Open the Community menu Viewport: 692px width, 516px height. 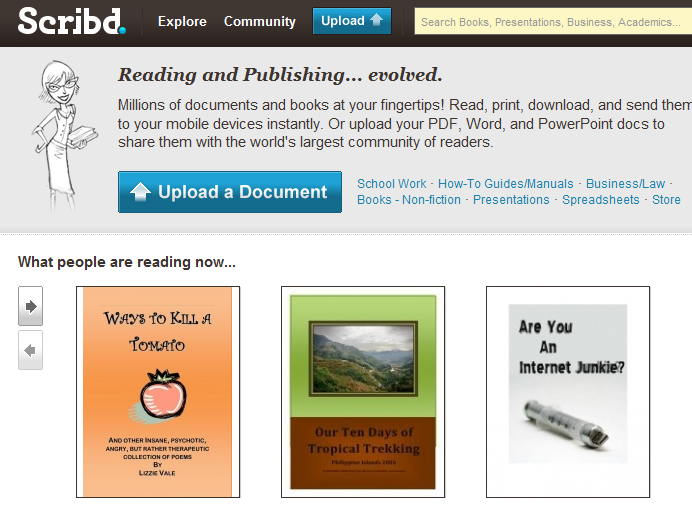(260, 21)
